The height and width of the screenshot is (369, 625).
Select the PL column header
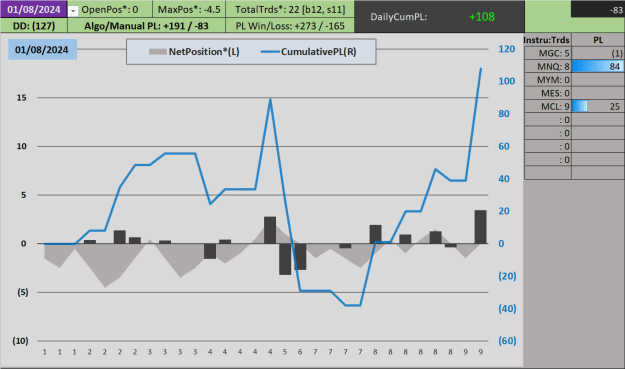tap(598, 40)
